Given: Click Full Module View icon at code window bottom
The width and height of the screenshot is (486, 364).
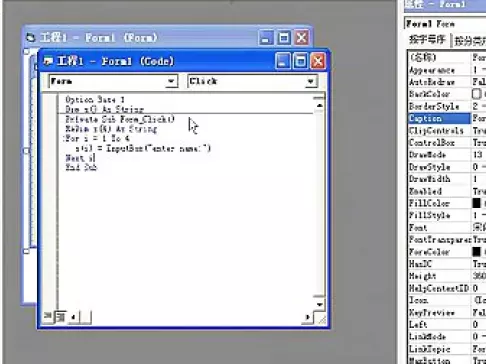Looking at the screenshot, I should point(60,316).
